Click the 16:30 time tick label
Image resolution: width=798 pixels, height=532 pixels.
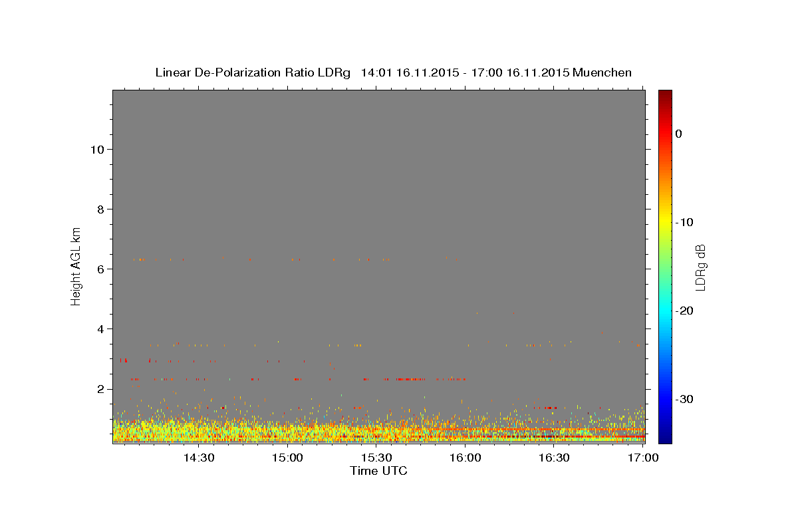click(x=554, y=458)
